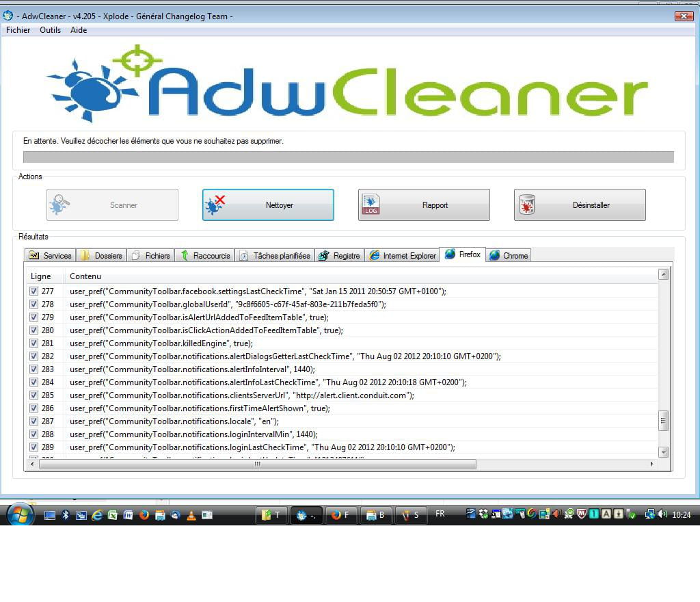
Task: Open the volume speaker tray icon
Action: click(662, 514)
